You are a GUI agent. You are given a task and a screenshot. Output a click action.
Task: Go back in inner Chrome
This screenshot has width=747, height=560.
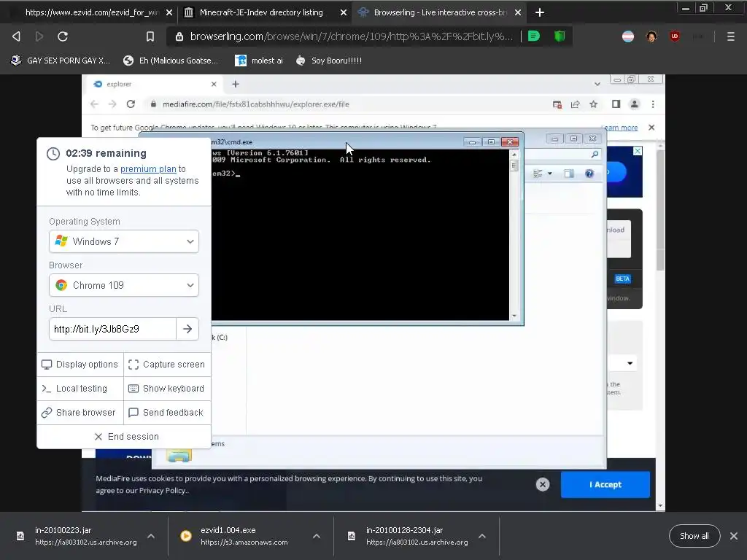(94, 104)
